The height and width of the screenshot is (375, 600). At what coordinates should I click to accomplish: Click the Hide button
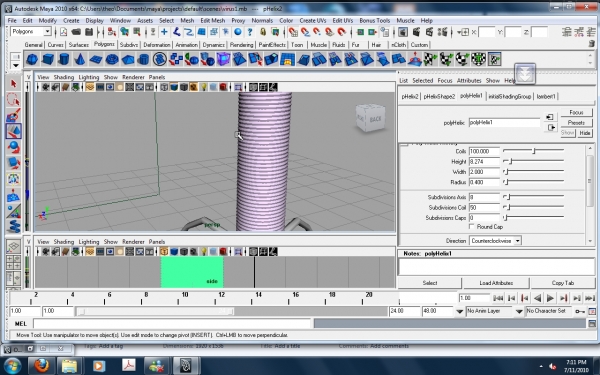585,133
